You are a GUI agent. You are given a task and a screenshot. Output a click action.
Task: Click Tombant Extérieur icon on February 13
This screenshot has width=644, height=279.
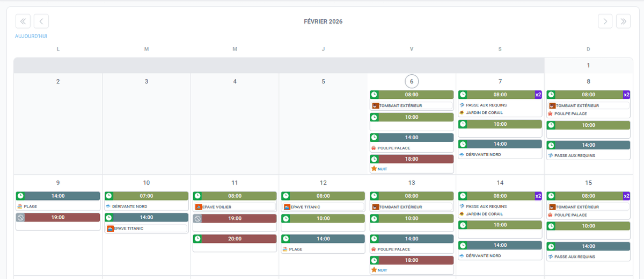[x=376, y=207]
